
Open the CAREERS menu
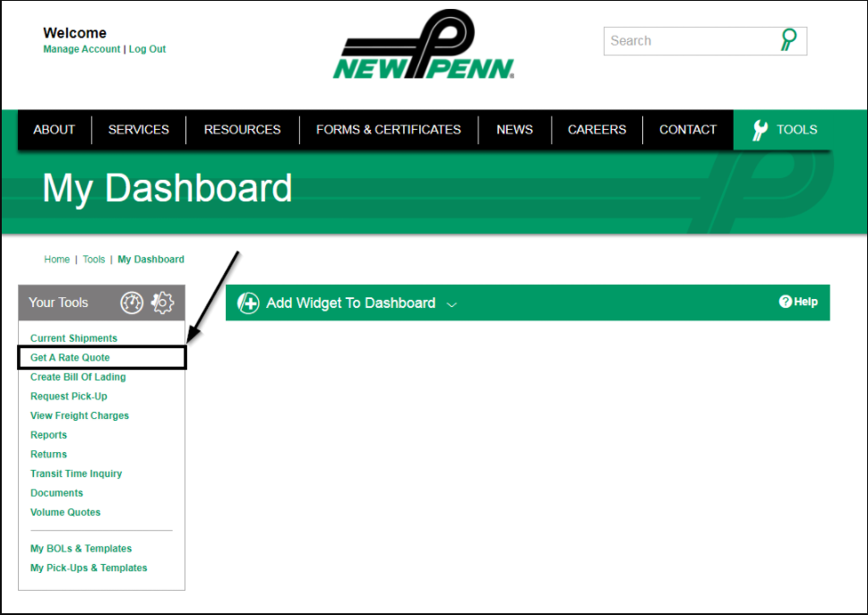597,130
